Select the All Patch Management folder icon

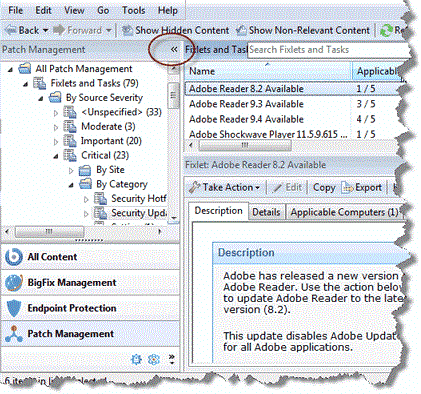25,69
